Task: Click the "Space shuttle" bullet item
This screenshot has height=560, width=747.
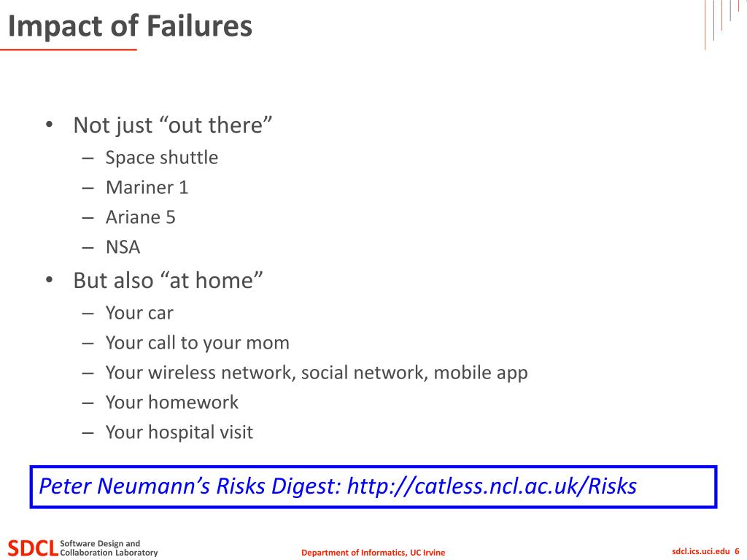Action: 161,157
